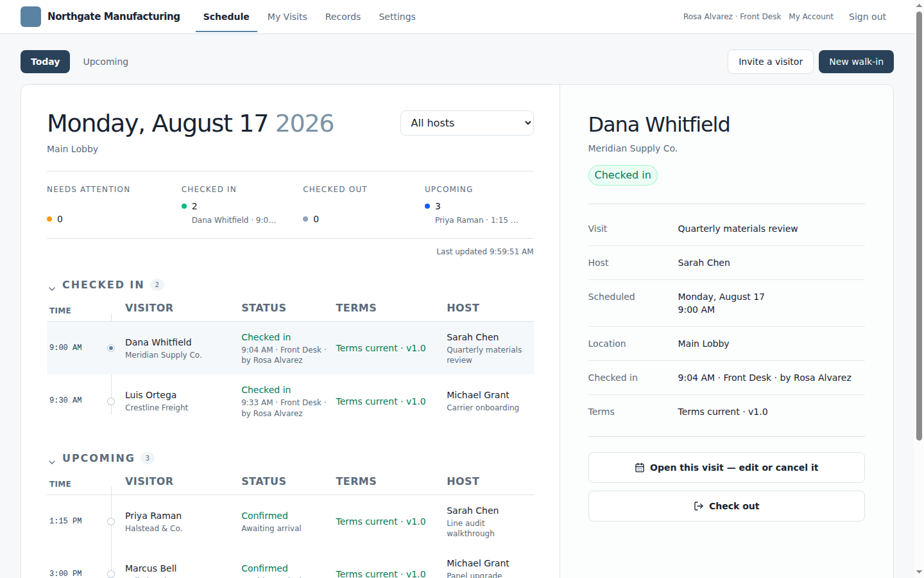Click Open this visit — edit or cancel it

[x=726, y=468]
